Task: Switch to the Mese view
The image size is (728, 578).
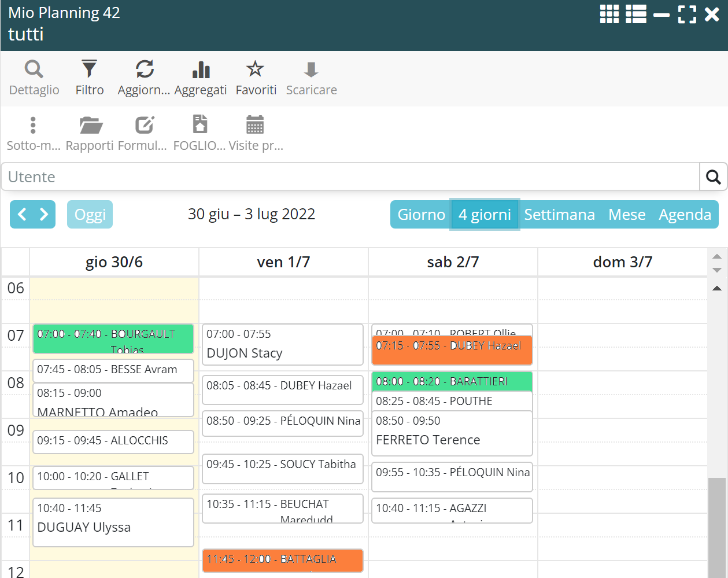Action: 627,215
